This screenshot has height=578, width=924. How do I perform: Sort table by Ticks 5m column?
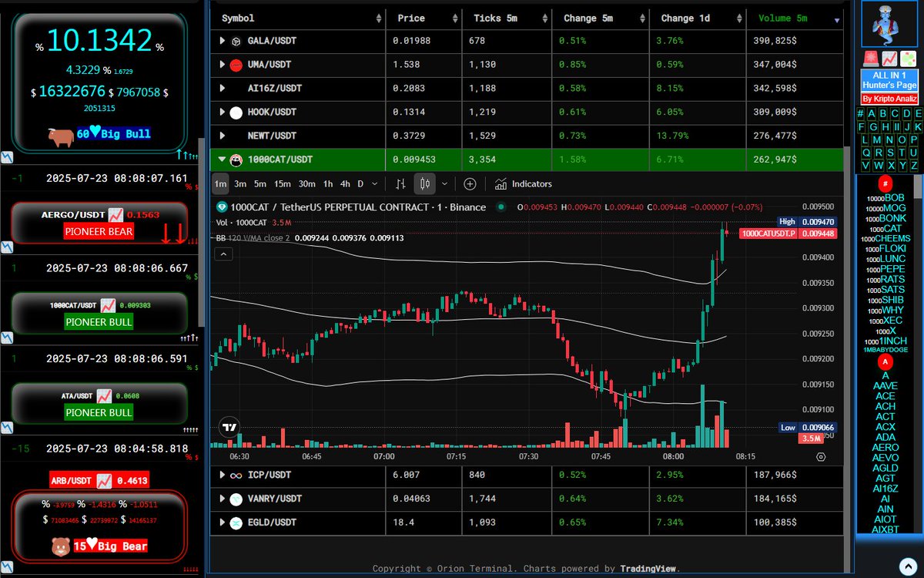[507, 18]
